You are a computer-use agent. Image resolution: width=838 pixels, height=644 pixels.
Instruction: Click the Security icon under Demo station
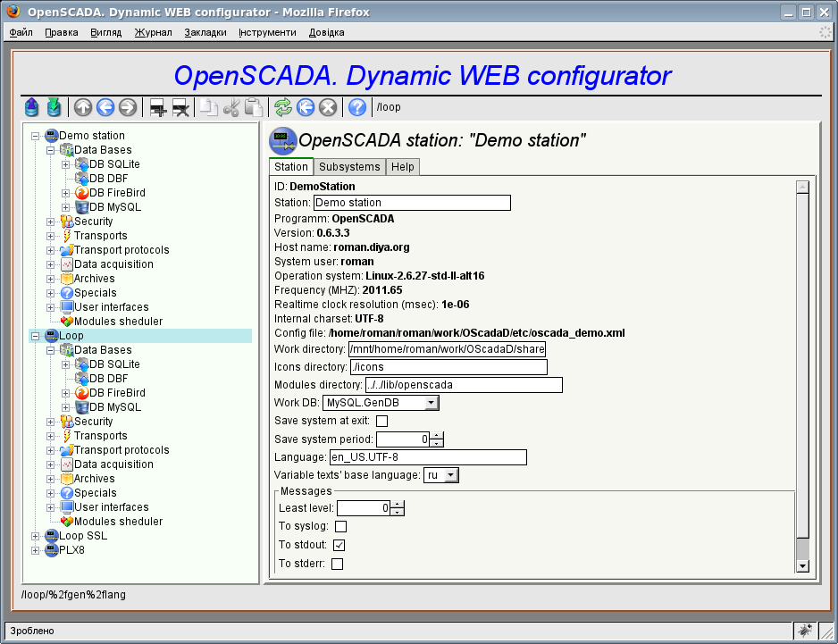[x=67, y=222]
